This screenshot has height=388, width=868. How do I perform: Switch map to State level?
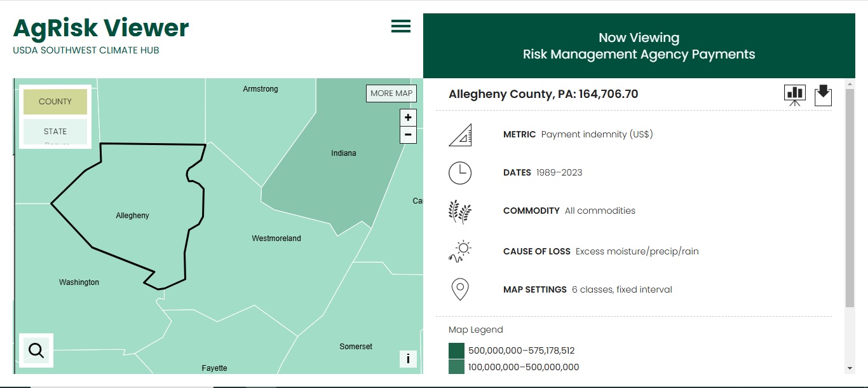(x=55, y=132)
